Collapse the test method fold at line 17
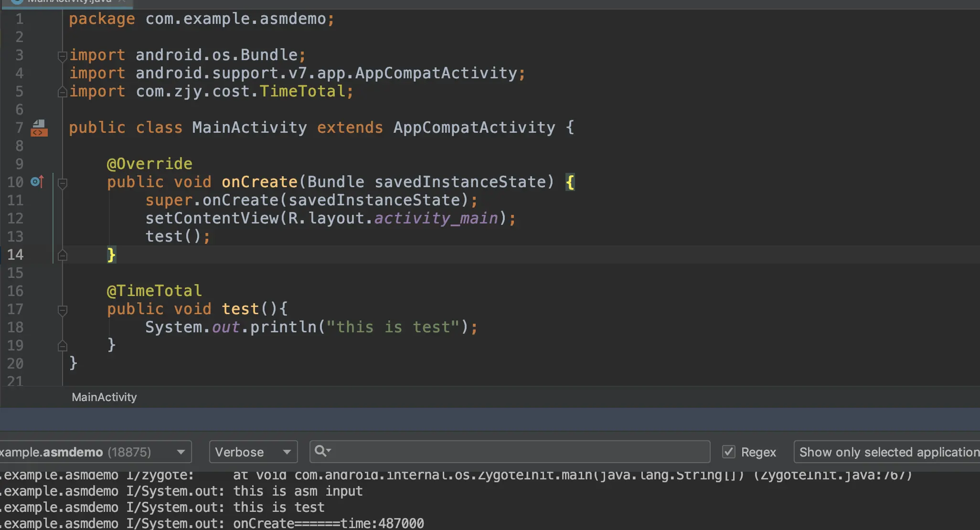The image size is (980, 530). pyautogui.click(x=62, y=310)
